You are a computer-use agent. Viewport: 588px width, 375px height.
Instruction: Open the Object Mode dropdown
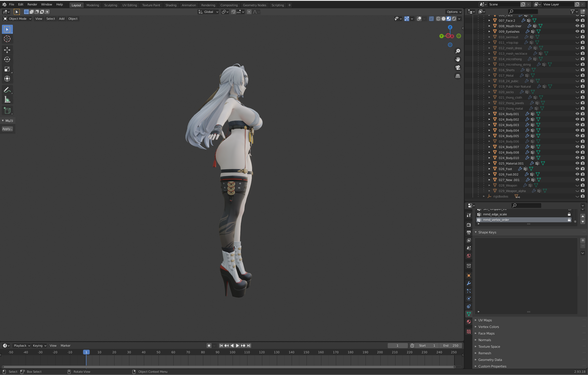tap(17, 19)
